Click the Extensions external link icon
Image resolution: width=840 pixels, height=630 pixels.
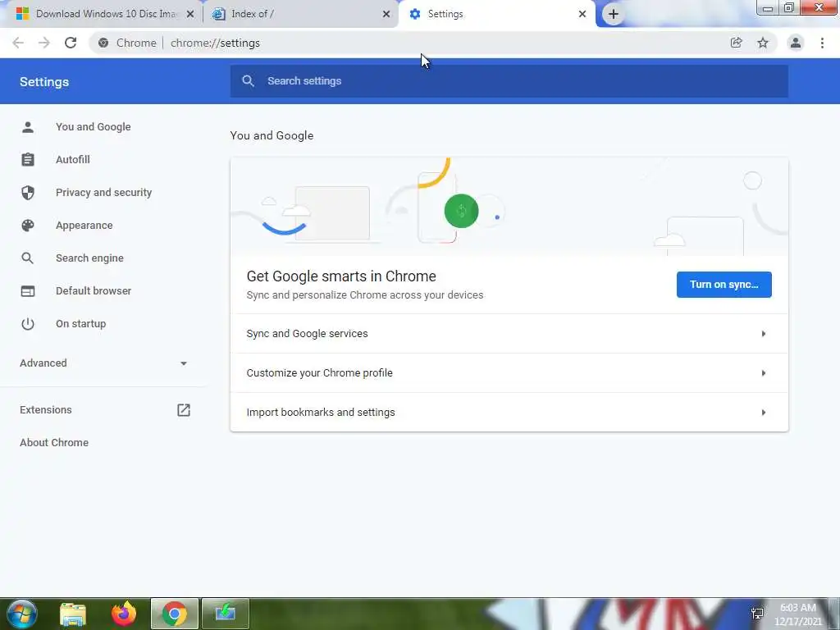click(x=184, y=410)
